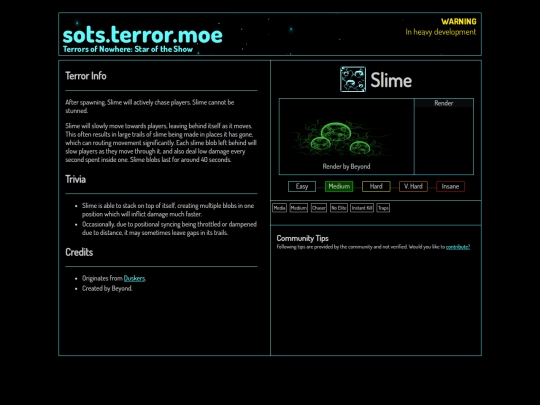
Task: Click the 'In heavy development' notice
Action: coord(440,32)
